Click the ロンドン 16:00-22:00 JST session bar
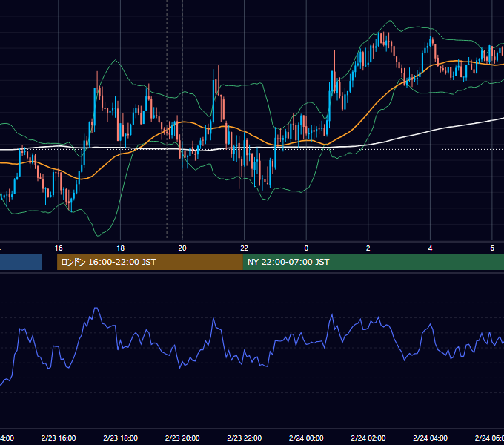The height and width of the screenshot is (445, 504). [150, 262]
